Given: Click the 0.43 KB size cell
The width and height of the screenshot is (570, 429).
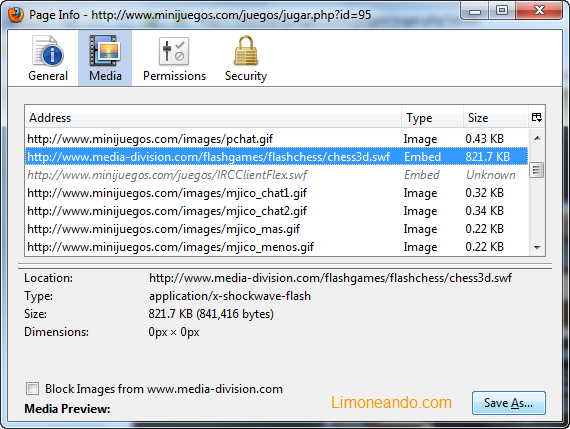Looking at the screenshot, I should tap(485, 139).
